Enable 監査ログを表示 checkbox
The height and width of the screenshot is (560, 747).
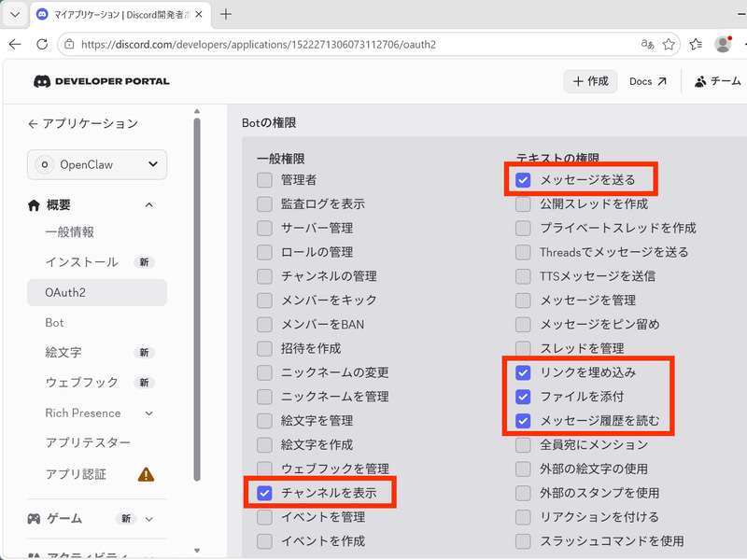click(264, 204)
